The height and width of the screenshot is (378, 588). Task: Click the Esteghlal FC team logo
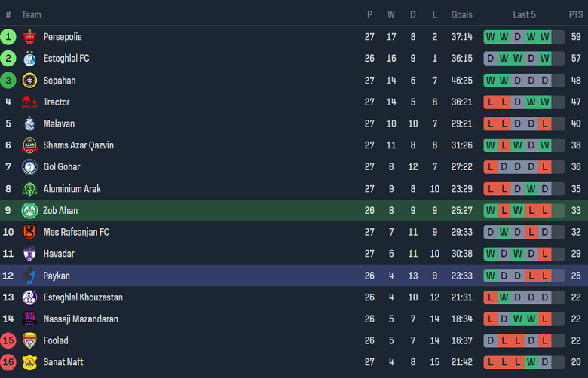pos(30,59)
